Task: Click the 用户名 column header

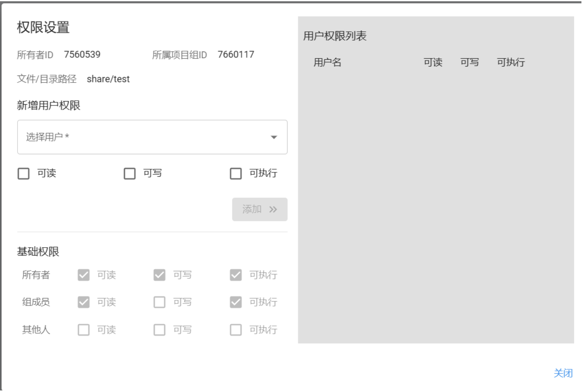Action: (x=327, y=62)
